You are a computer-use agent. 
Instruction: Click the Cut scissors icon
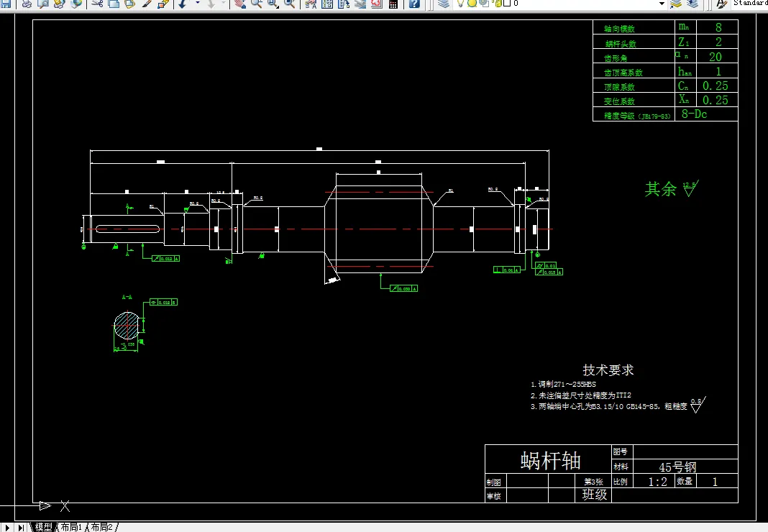tap(98, 4)
